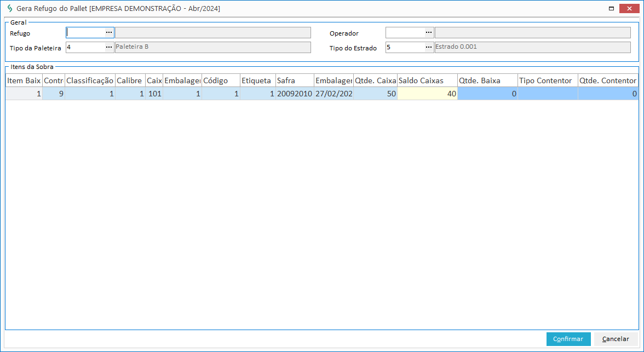
Task: Select the Código cell in row 1
Action: (x=221, y=94)
